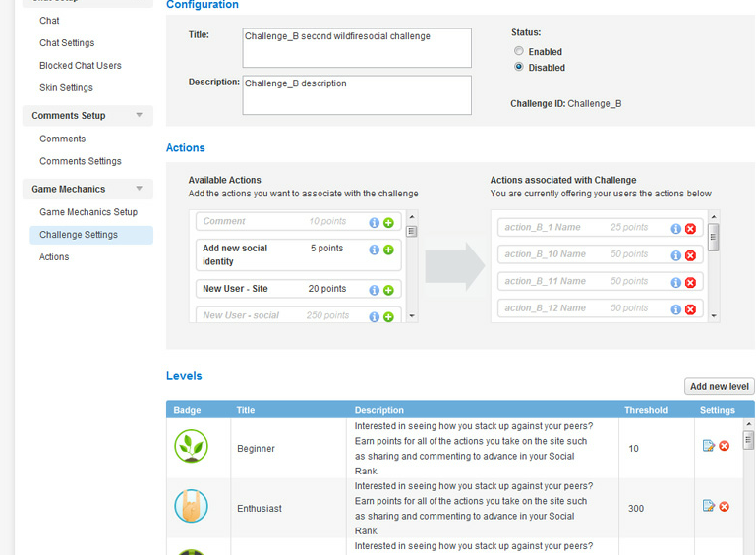Collapse the Game Mechanics section
Screen dimensions: 756x556
[139, 188]
